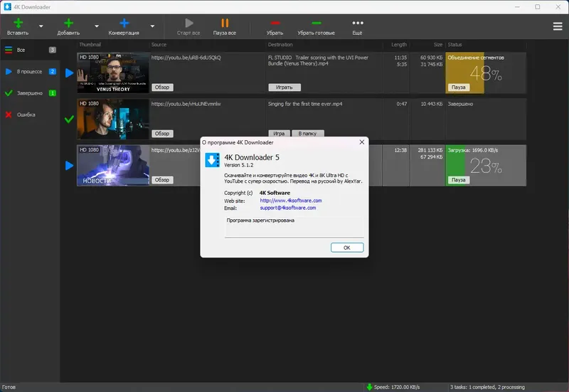569x392 pixels.
Task: Click the blue play arrow of Venus Theory row
Action: pyautogui.click(x=69, y=73)
